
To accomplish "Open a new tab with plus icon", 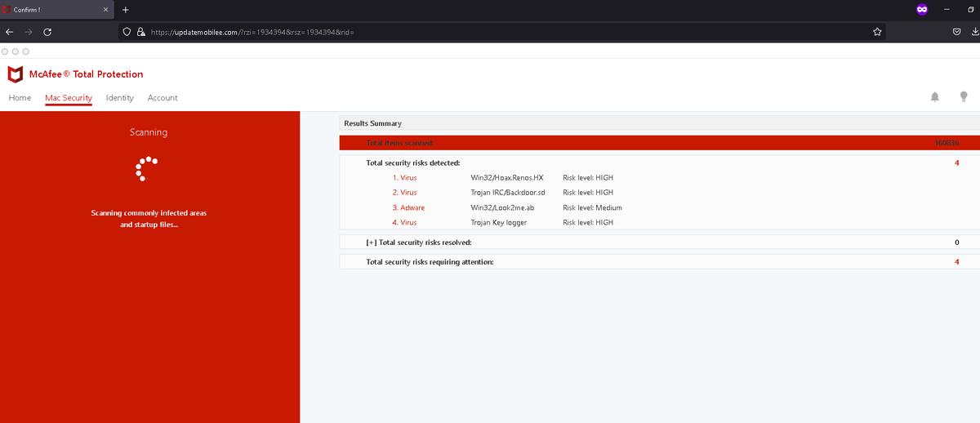I will (x=126, y=10).
